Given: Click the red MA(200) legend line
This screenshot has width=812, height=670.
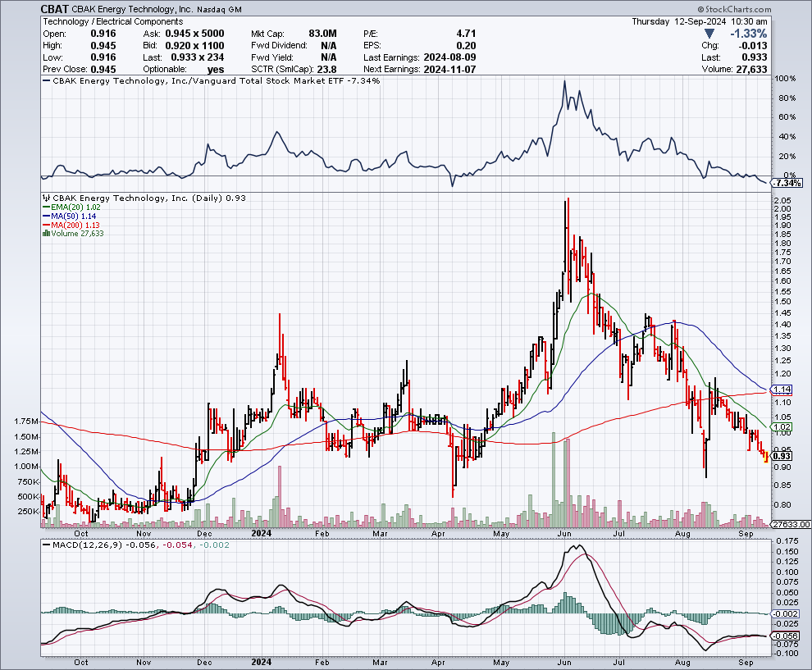Looking at the screenshot, I should [x=46, y=226].
